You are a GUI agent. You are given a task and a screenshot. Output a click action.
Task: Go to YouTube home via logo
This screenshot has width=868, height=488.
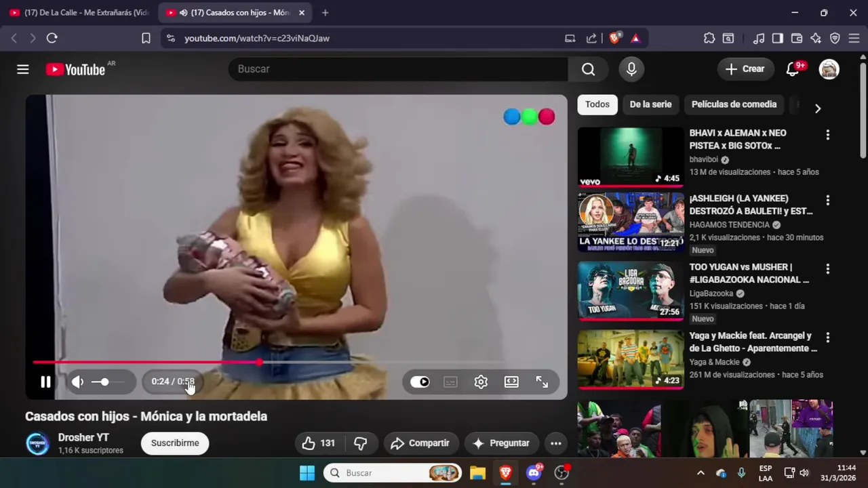(x=75, y=69)
